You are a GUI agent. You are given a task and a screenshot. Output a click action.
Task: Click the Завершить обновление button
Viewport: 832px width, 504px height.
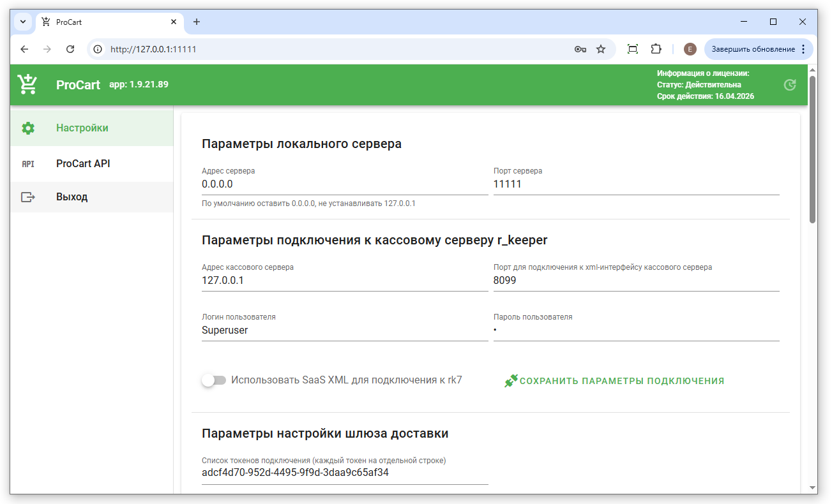[x=753, y=49]
